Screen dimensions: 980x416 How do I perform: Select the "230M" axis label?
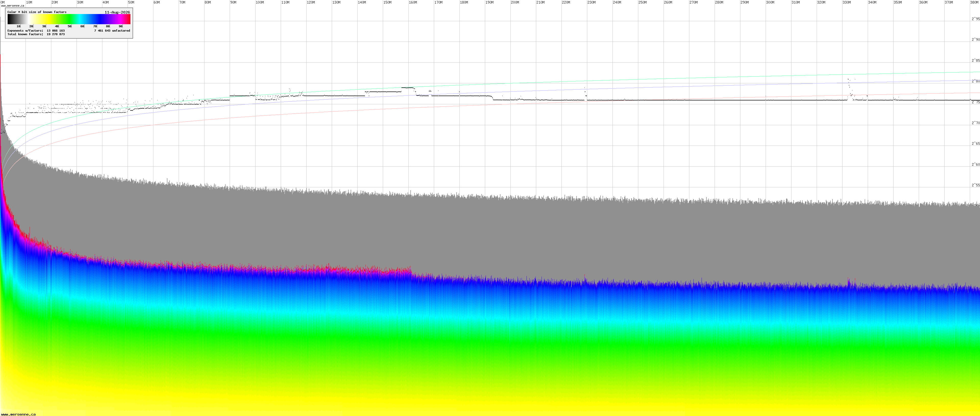592,2
